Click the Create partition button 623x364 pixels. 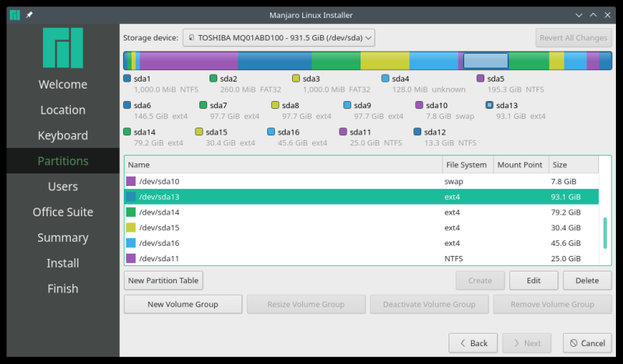[x=480, y=281]
